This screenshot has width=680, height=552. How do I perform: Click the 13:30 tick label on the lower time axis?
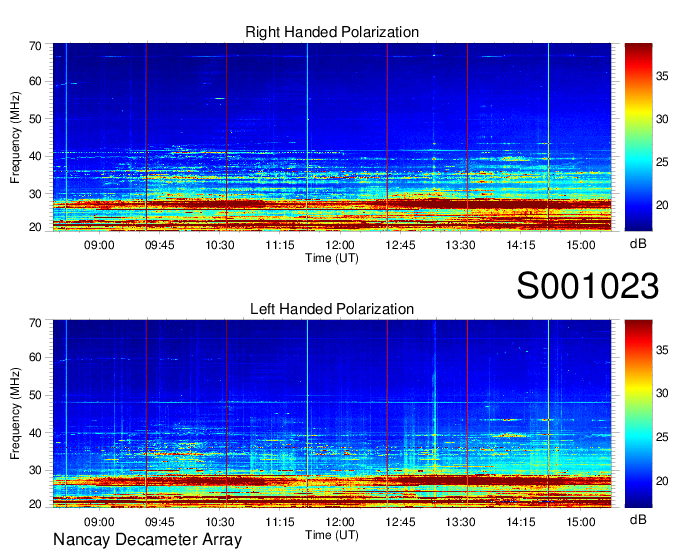[x=461, y=522]
